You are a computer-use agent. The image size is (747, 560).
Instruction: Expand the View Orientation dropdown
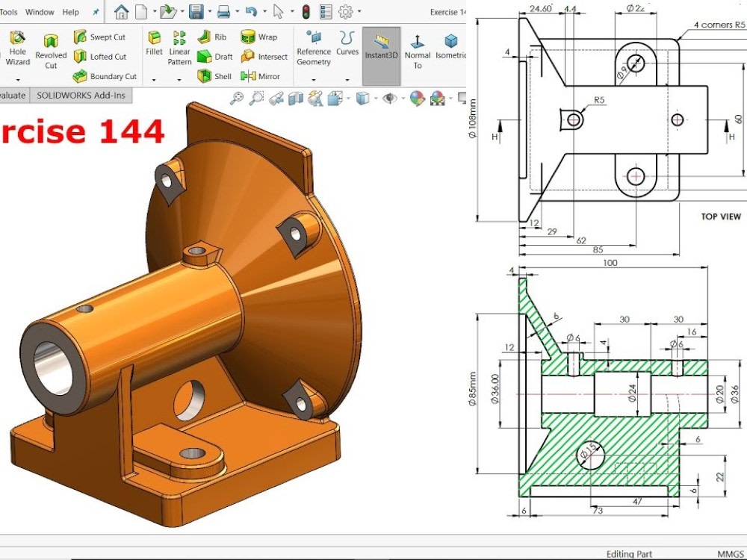[348, 98]
